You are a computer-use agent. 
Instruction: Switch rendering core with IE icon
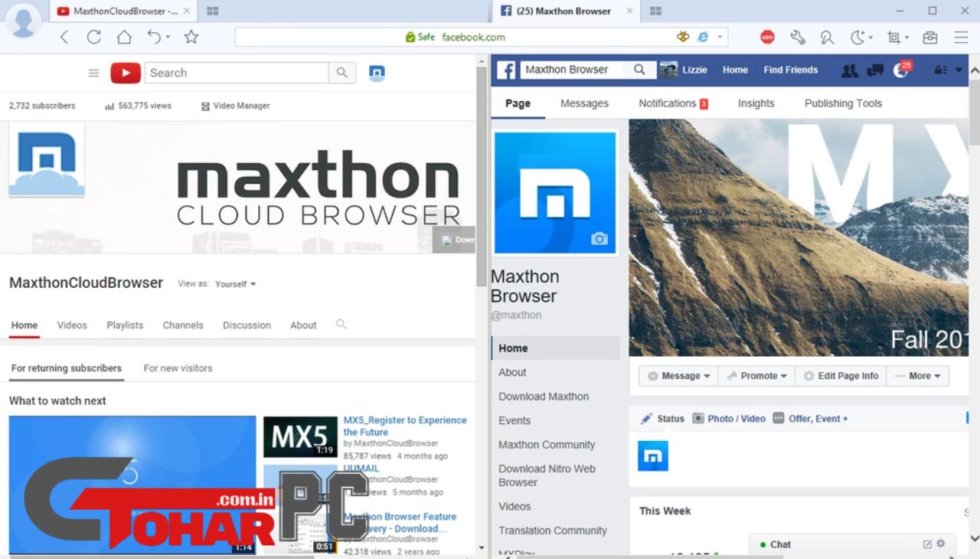703,37
